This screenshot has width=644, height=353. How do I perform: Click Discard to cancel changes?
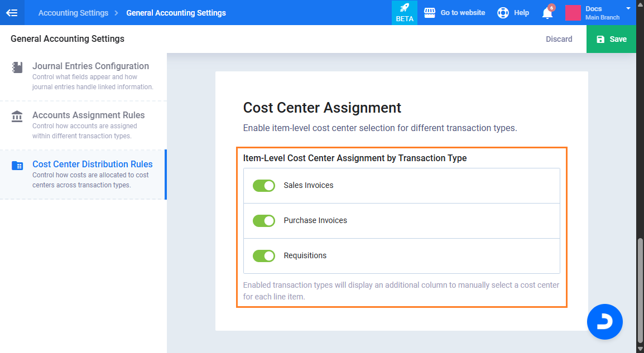(x=559, y=39)
